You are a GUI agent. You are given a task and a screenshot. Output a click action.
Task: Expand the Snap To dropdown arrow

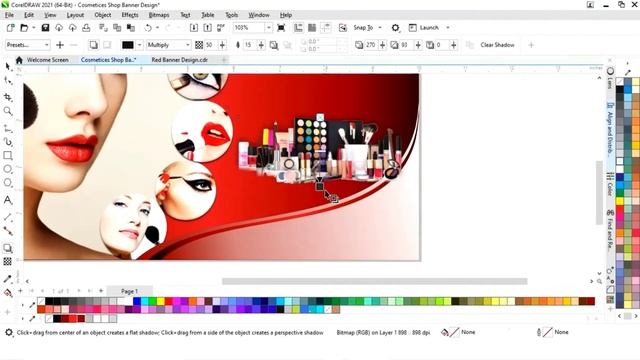coord(380,28)
